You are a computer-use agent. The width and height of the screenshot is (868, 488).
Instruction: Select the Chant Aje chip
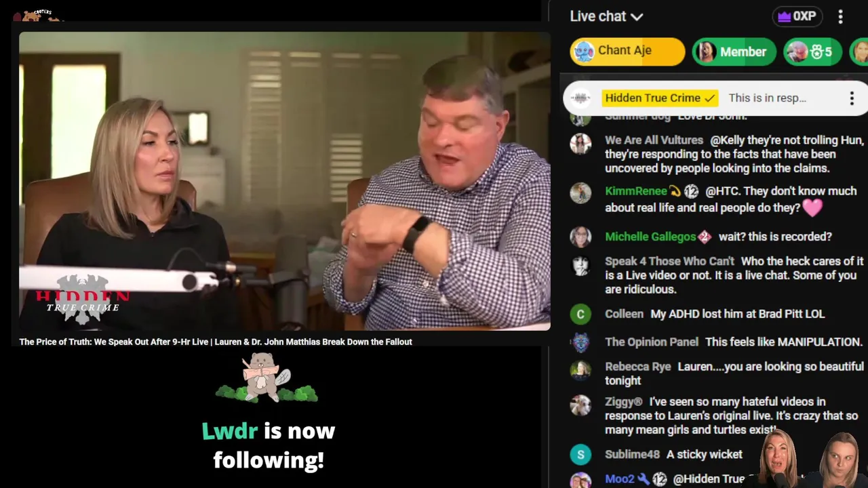pyautogui.click(x=627, y=52)
